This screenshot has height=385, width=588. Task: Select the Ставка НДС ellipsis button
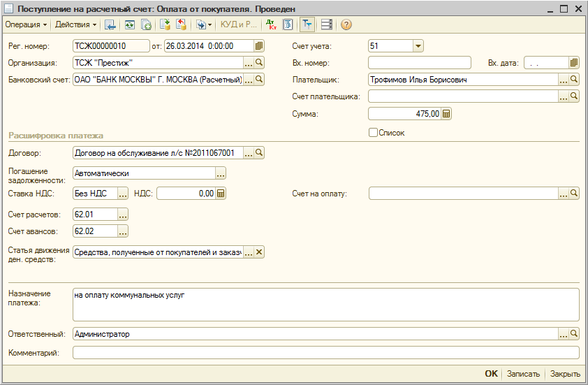pos(123,194)
